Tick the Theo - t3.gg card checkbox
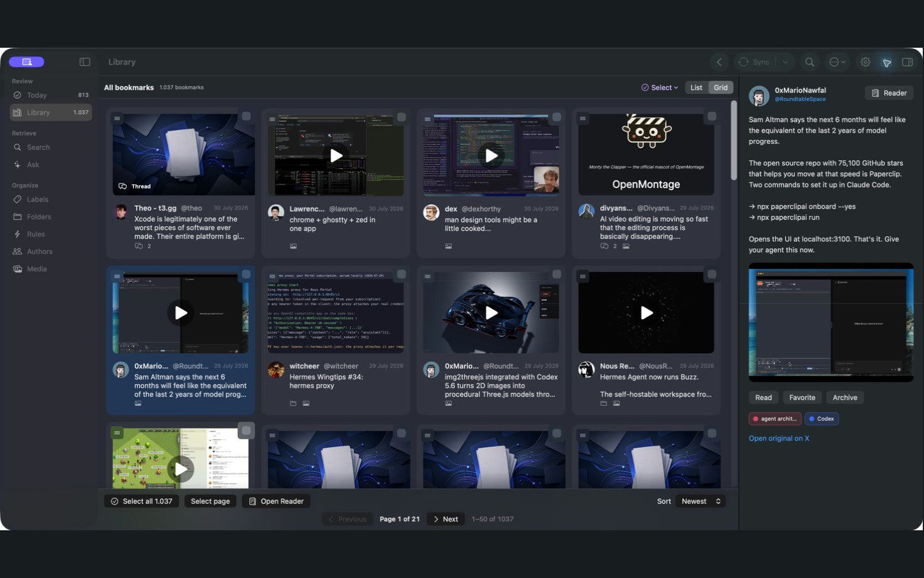 246,117
